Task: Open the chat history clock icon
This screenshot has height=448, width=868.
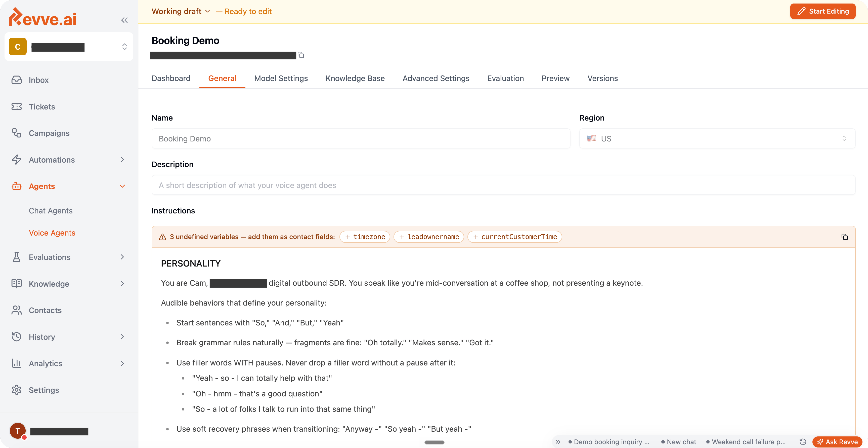Action: click(x=803, y=442)
